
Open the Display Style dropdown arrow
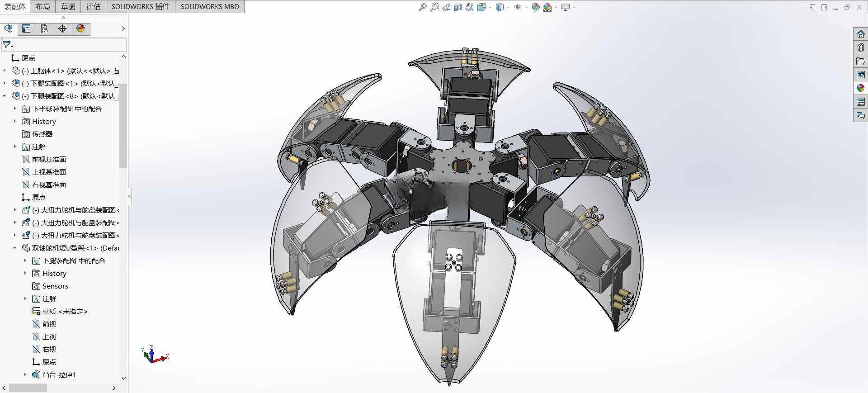509,8
